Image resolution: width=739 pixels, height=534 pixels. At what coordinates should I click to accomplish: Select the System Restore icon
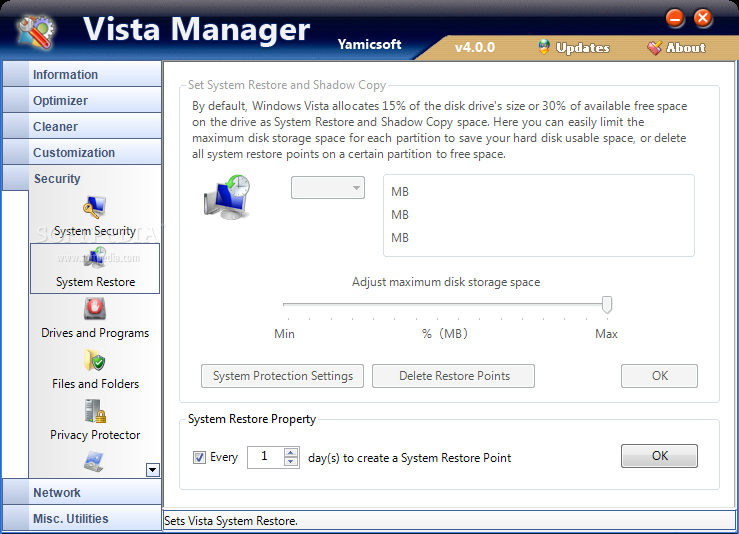(x=95, y=258)
